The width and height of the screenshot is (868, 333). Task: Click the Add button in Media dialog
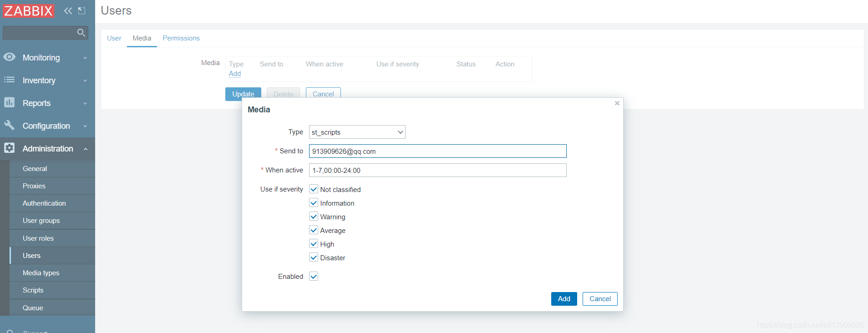tap(564, 298)
